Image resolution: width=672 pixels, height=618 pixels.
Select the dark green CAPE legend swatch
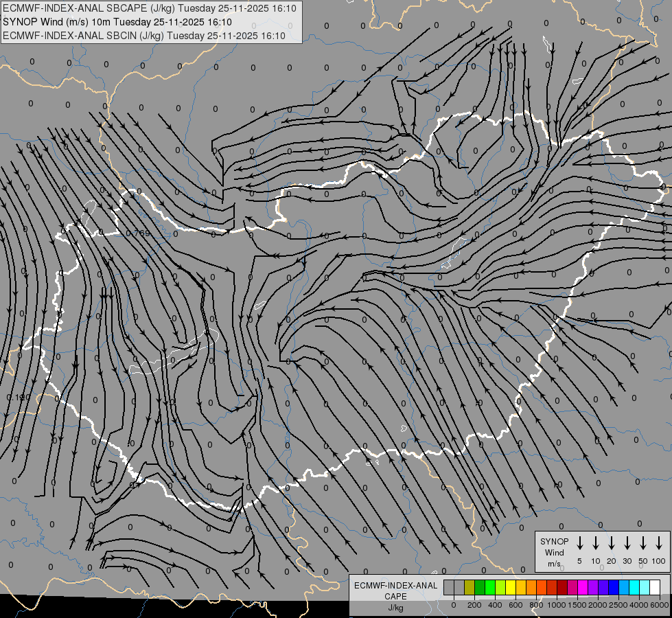(480, 587)
